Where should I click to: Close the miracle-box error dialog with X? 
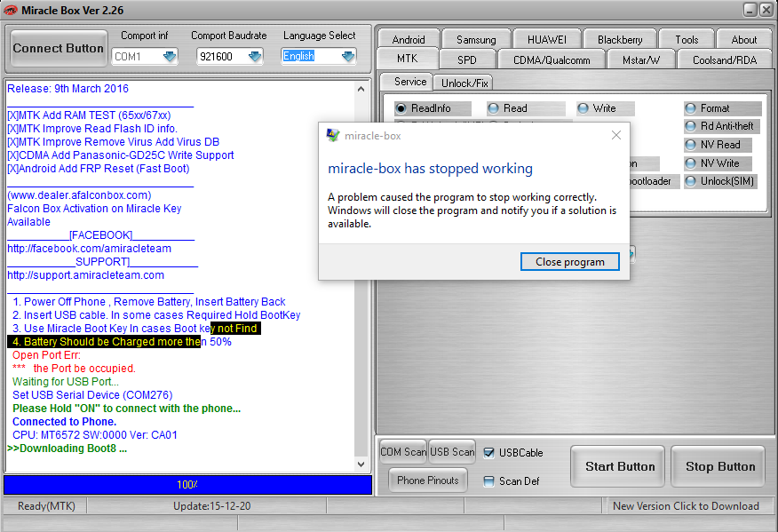tap(615, 135)
